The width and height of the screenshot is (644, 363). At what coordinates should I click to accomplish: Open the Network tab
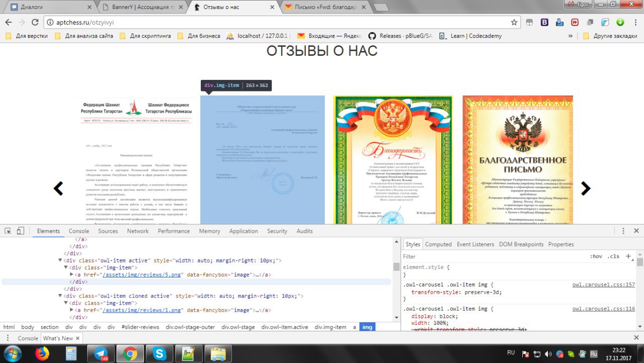coord(138,231)
